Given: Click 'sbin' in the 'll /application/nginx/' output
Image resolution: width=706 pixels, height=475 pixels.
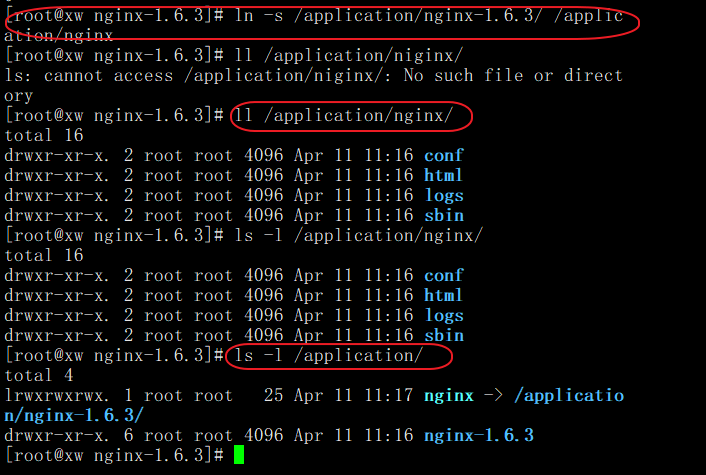Looking at the screenshot, I should (x=444, y=215).
